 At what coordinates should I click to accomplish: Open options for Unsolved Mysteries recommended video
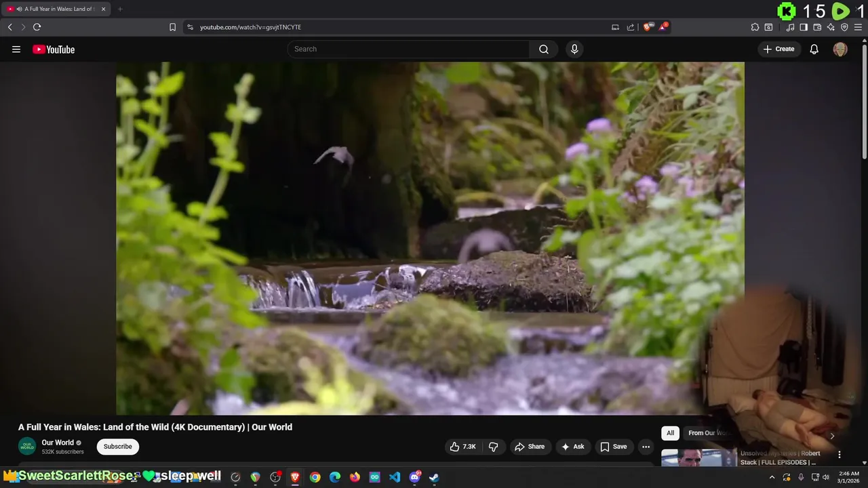point(840,455)
